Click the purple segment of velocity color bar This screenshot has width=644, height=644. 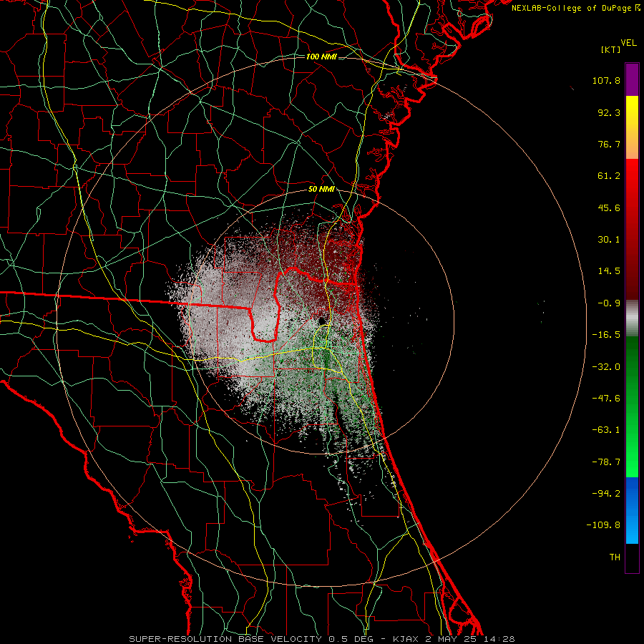click(632, 79)
